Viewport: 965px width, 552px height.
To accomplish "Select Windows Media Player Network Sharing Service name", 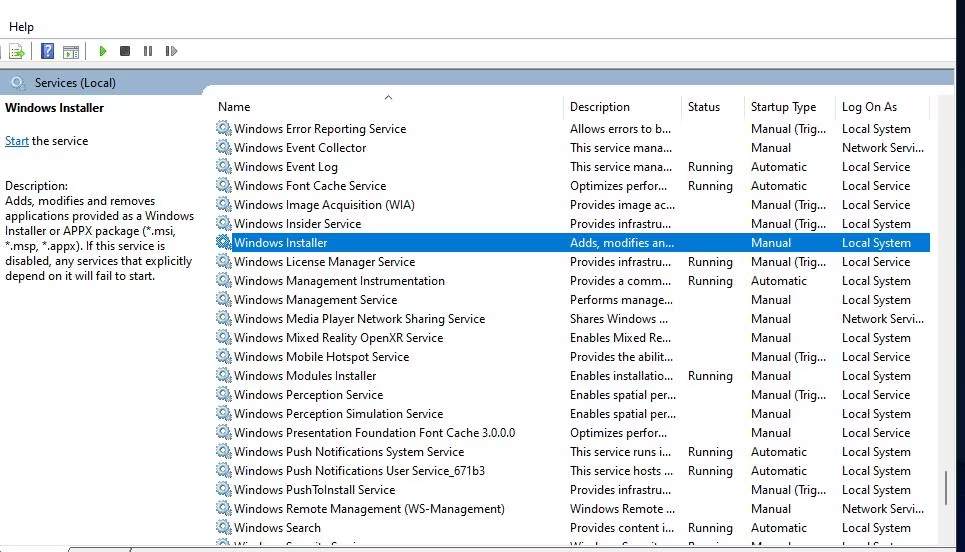I will pyautogui.click(x=359, y=319).
